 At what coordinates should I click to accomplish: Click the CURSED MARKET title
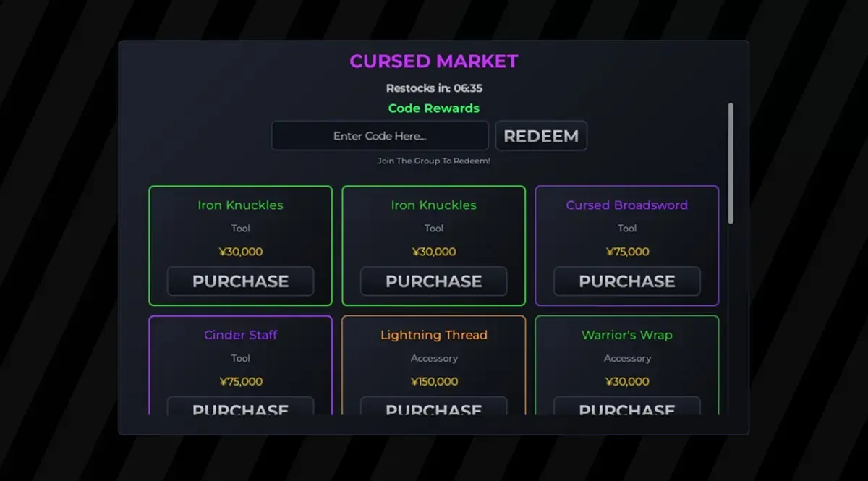(x=434, y=61)
